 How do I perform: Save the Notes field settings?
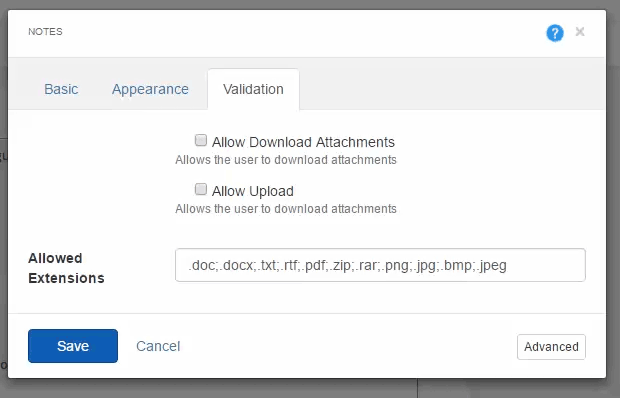pyautogui.click(x=73, y=346)
